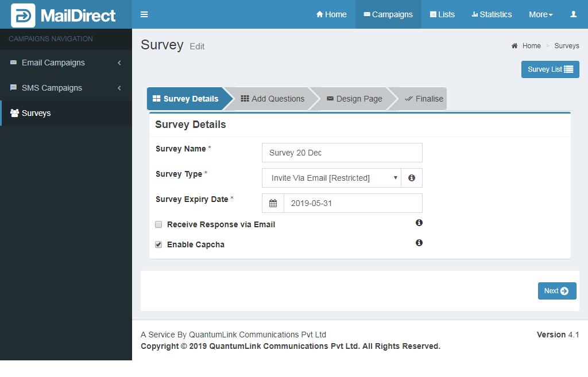The image size is (588, 377).
Task: Open Statistics from top navigation
Action: coord(492,14)
